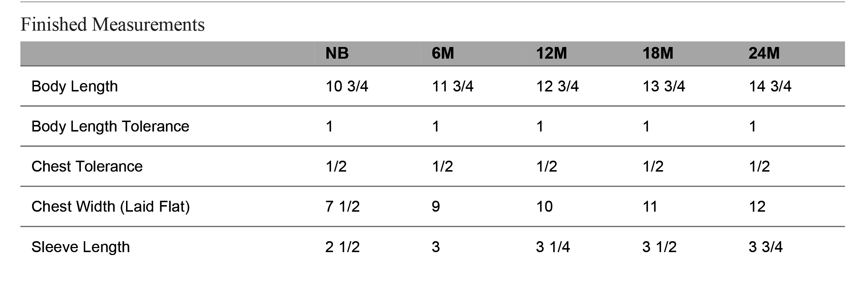Image resolution: width=868 pixels, height=290 pixels.
Task: Click the 3 1/2 Sleeve Length cell
Action: pos(660,247)
